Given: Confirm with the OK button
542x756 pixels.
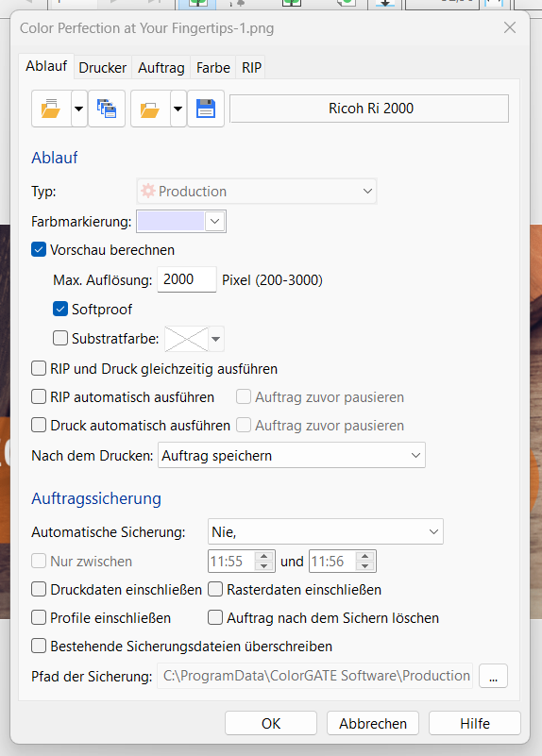Looking at the screenshot, I should pyautogui.click(x=271, y=723).
